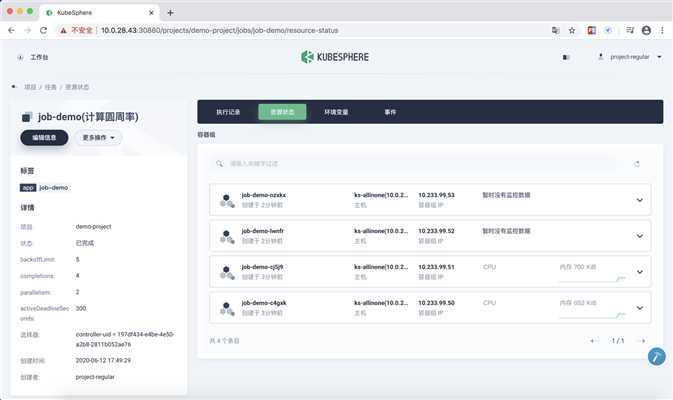Click the breadcrumb back arrow icon
The height and width of the screenshot is (400, 673).
click(14, 87)
